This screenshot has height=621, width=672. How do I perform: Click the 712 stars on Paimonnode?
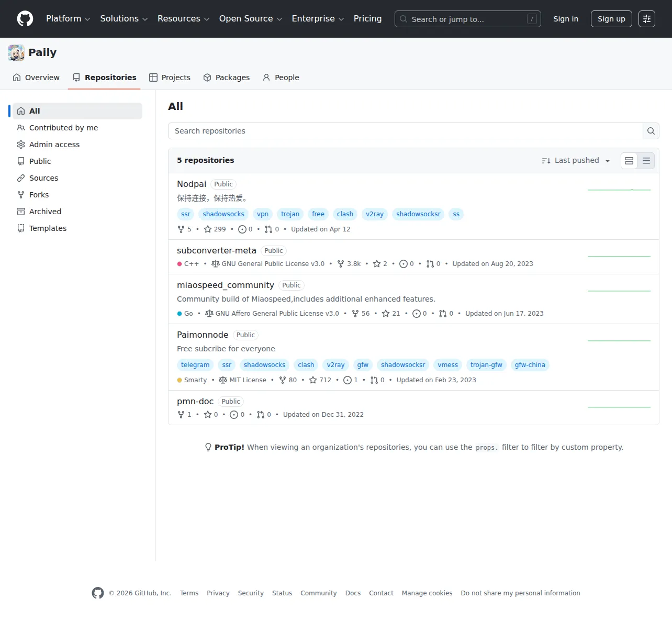(320, 380)
